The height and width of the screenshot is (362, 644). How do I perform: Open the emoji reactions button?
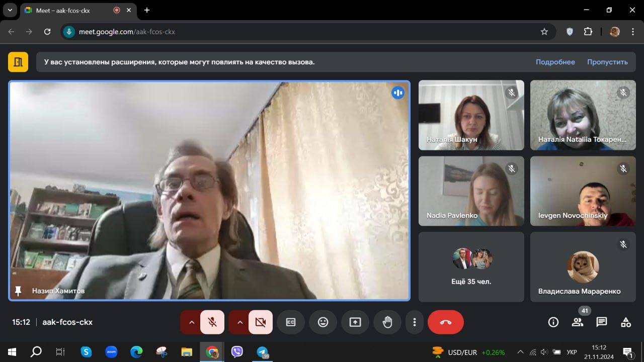tap(323, 322)
